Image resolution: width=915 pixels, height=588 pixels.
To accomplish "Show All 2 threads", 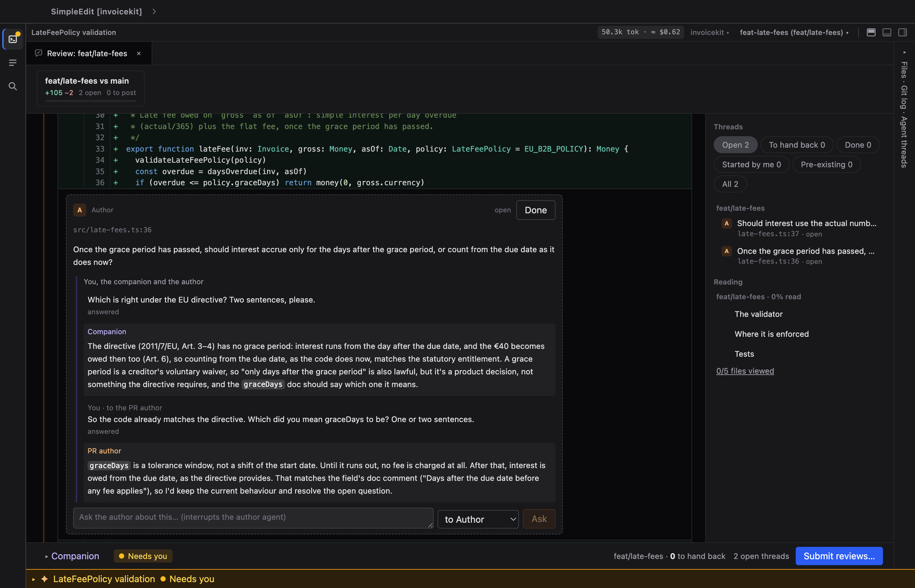I will click(730, 184).
